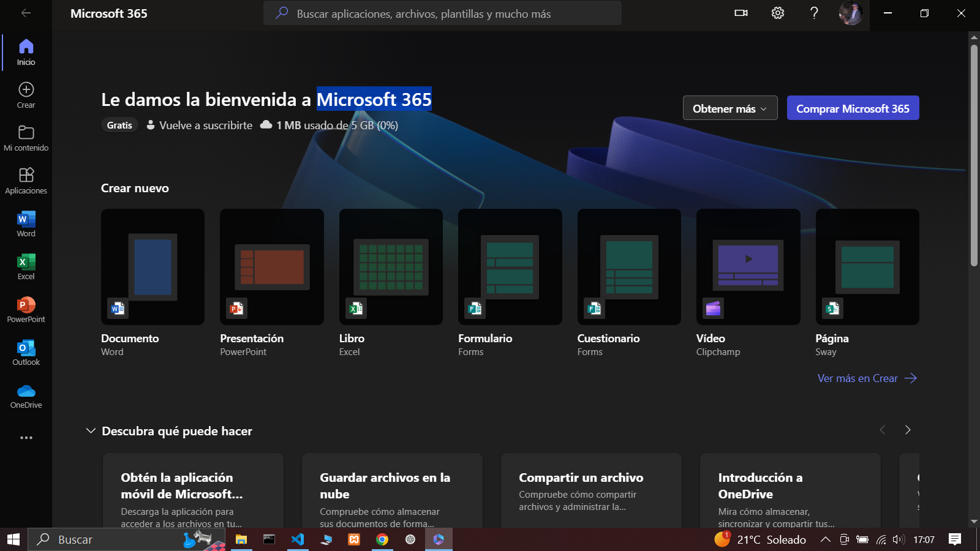Open the account profile picture

851,13
